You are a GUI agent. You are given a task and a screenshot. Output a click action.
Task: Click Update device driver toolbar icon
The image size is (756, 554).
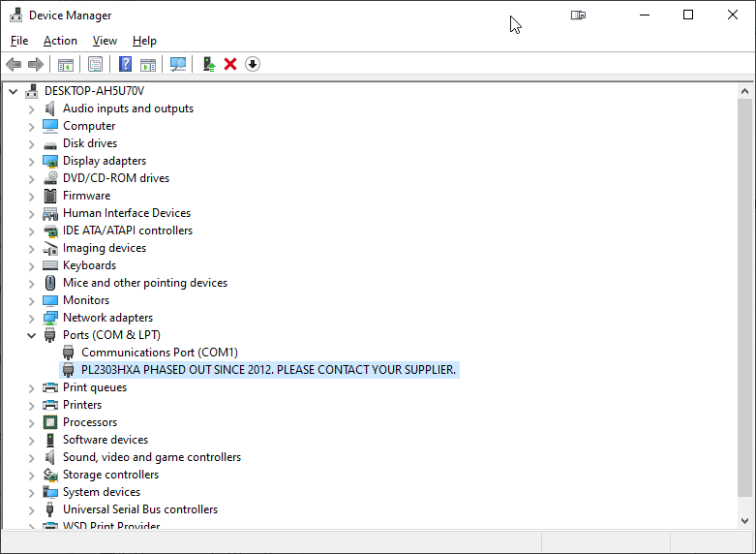click(x=208, y=64)
